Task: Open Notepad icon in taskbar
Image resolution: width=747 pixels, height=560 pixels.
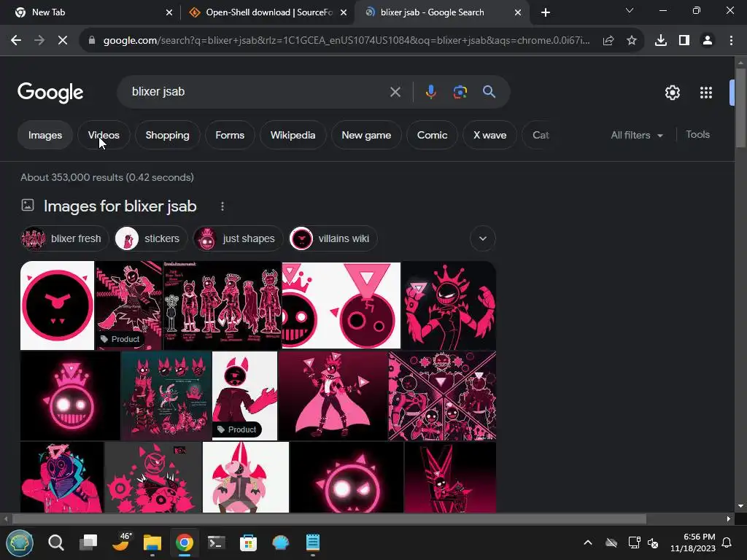Action: click(x=312, y=542)
